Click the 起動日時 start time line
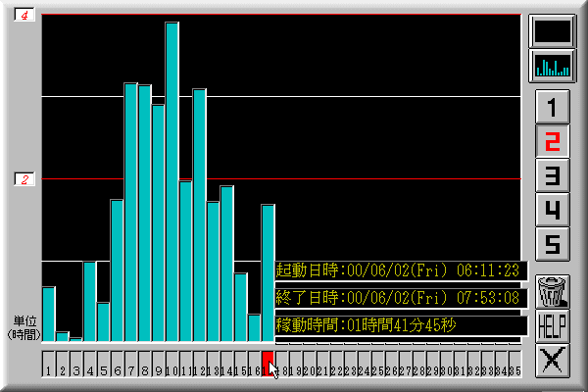588x392 pixels. 401,270
